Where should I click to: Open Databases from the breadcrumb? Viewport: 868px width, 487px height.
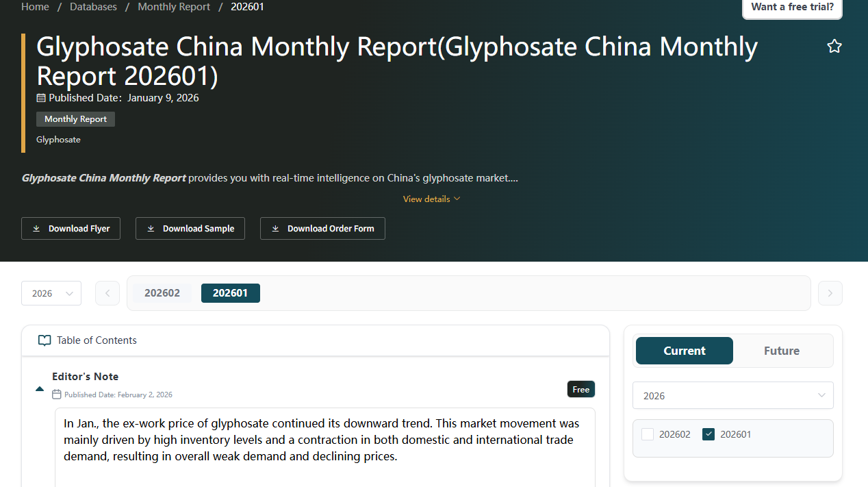pos(93,6)
